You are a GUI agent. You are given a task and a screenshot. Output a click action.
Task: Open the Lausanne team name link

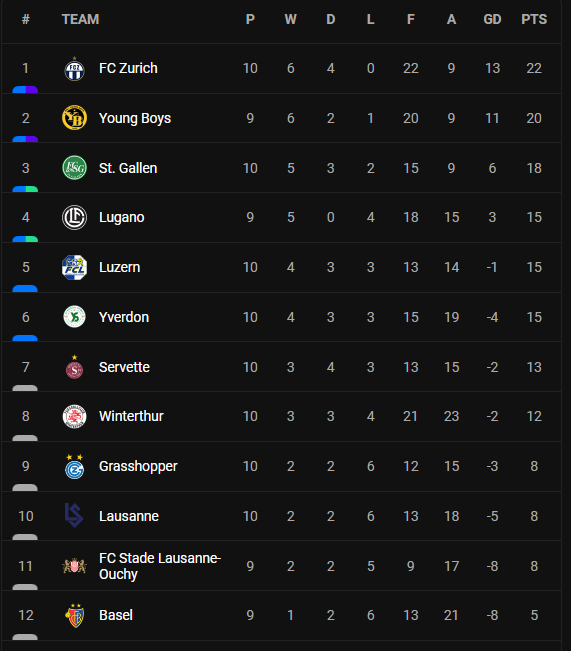129,516
